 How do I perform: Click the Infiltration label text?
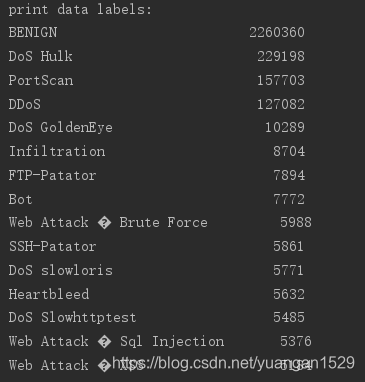[57, 151]
